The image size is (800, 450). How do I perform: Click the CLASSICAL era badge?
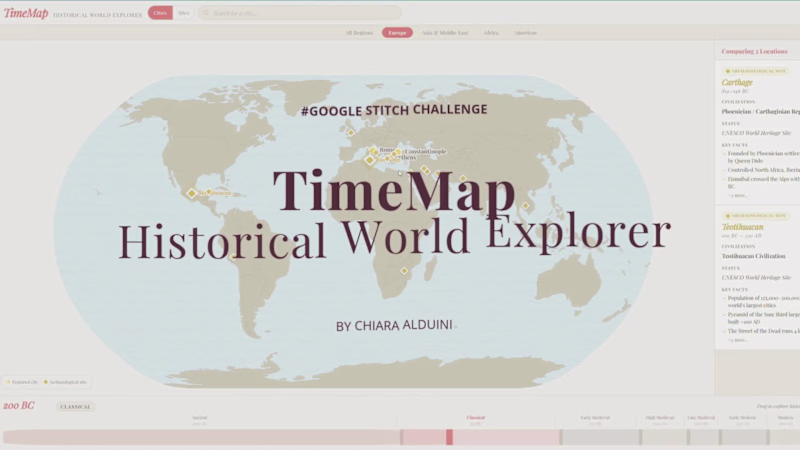pos(75,407)
